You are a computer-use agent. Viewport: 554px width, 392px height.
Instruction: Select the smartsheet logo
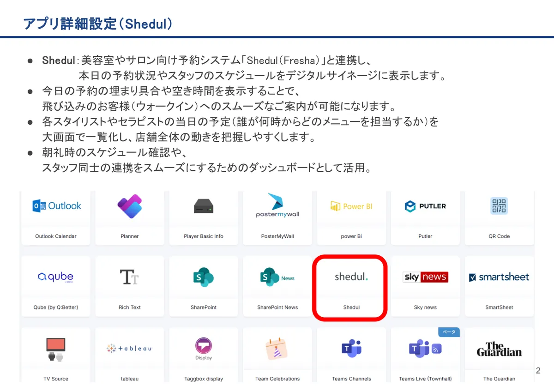[x=499, y=277]
